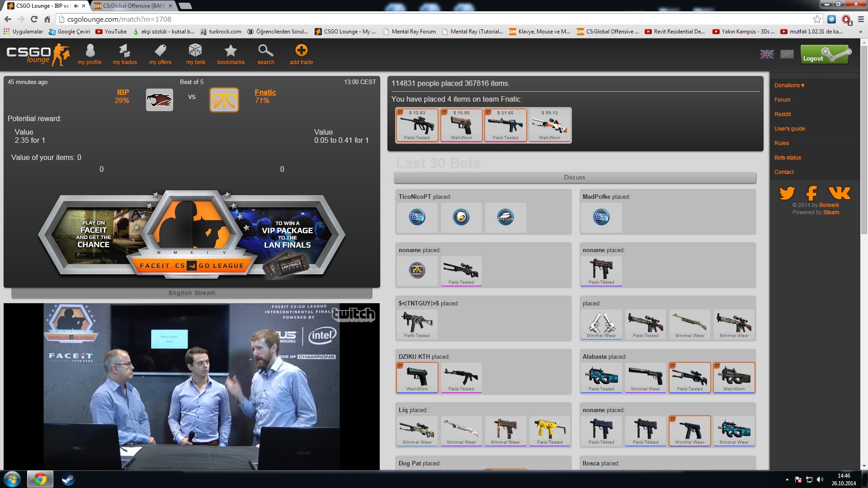Reload the page
Viewport: 868px width, 488px height.
point(34,19)
